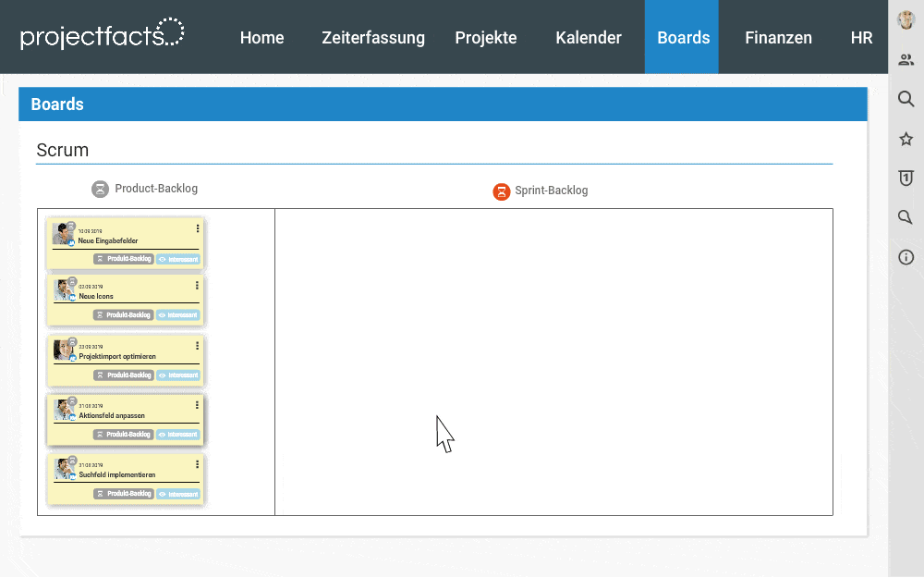This screenshot has width=924, height=578.
Task: Open the user profile avatar in sidebar
Action: click(x=906, y=19)
